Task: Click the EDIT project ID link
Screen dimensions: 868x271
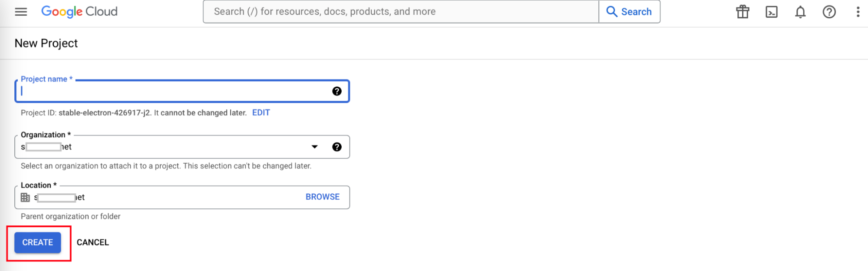Action: 261,112
